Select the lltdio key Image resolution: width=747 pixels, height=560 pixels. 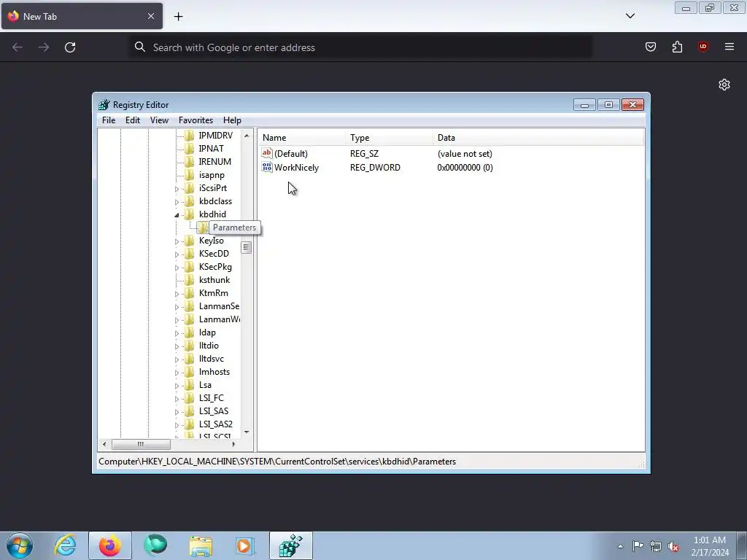[x=209, y=346]
